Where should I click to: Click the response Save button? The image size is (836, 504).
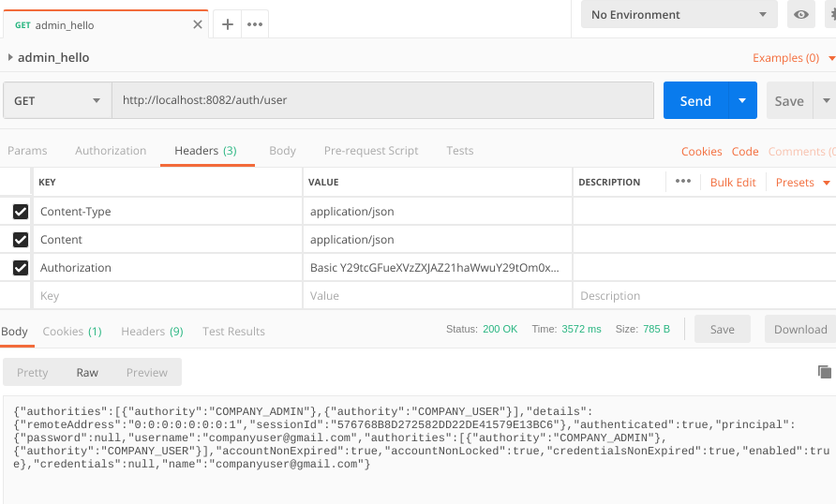click(723, 329)
